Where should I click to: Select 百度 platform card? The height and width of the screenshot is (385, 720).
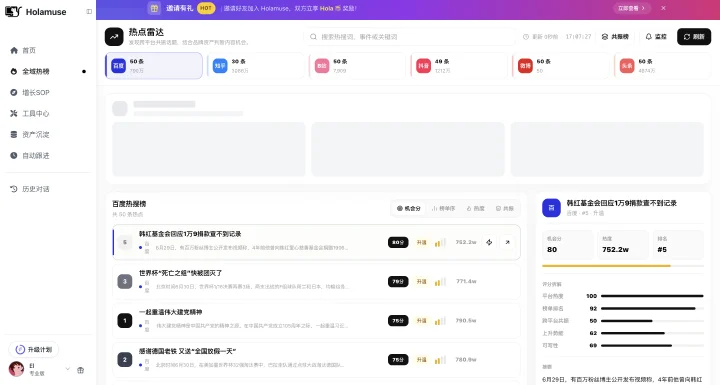tap(154, 66)
